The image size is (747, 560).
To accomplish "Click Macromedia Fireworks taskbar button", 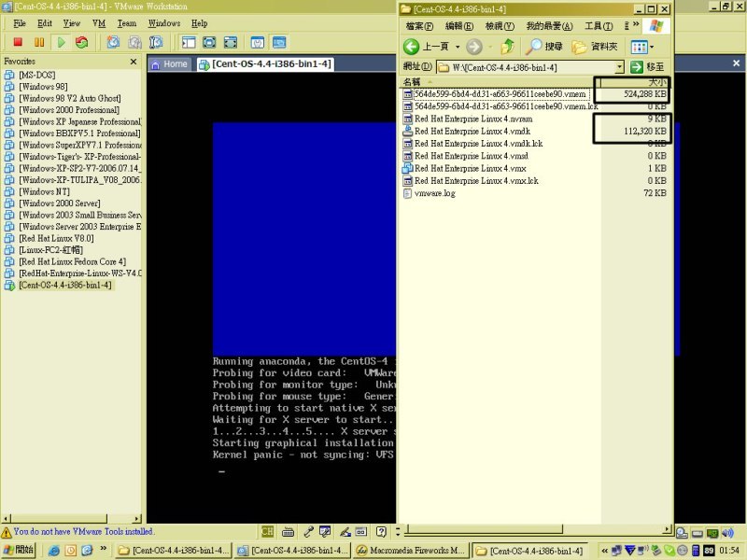I will click(x=411, y=551).
